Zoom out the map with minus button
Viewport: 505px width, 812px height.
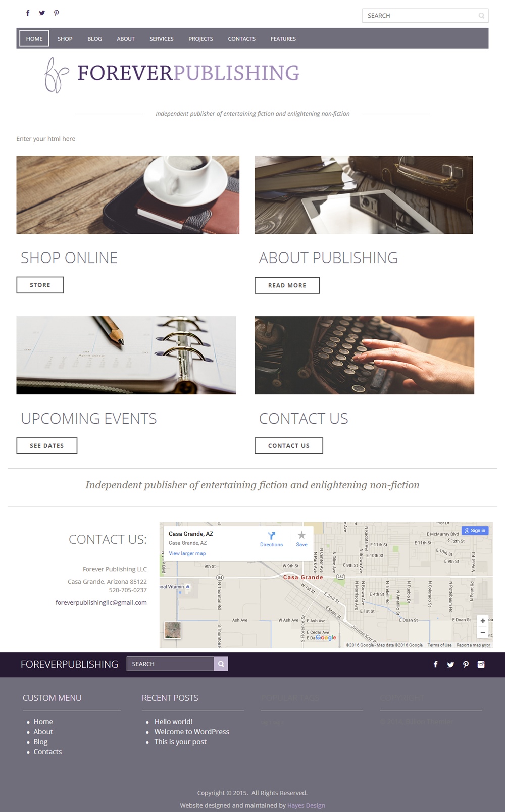(483, 632)
